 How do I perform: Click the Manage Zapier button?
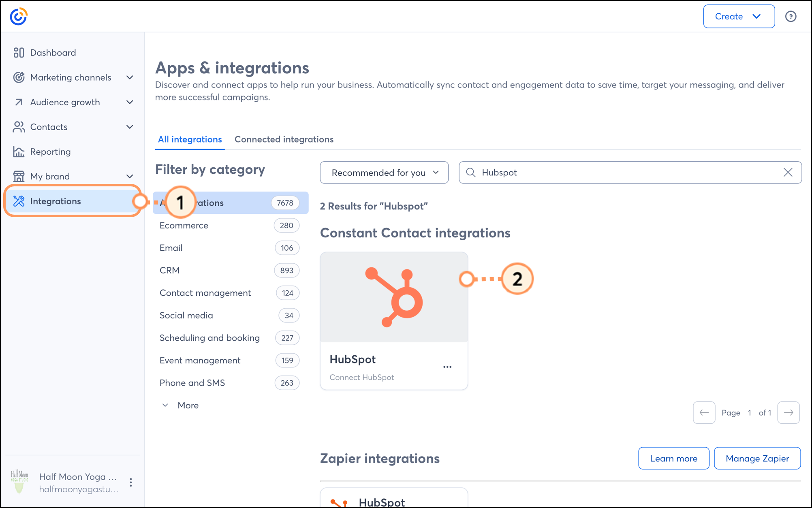point(757,458)
